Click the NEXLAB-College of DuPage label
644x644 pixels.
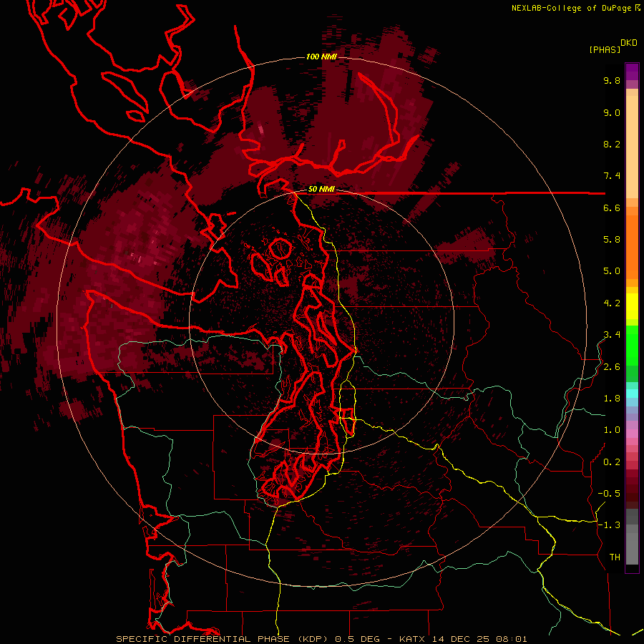tap(573, 8)
